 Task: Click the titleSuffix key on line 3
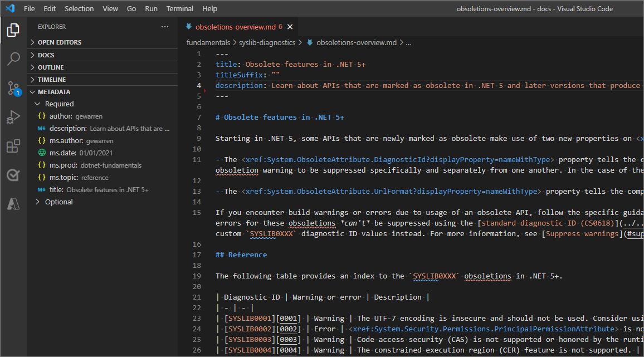tap(239, 75)
